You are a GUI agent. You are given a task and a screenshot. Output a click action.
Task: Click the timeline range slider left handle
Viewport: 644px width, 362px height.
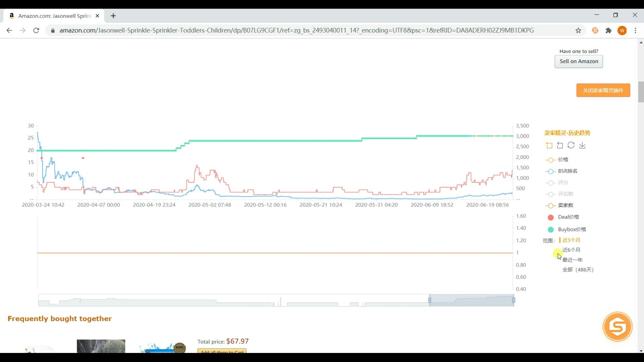pos(430,300)
